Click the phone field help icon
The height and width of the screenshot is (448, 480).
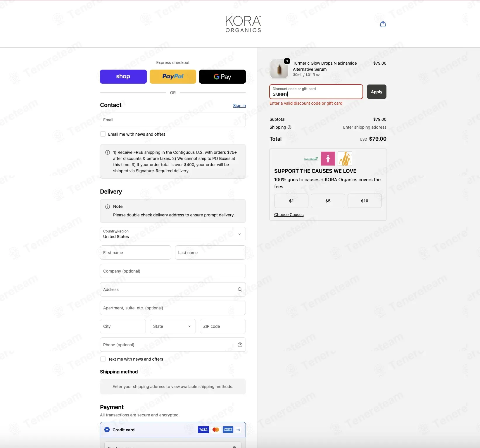pyautogui.click(x=240, y=345)
